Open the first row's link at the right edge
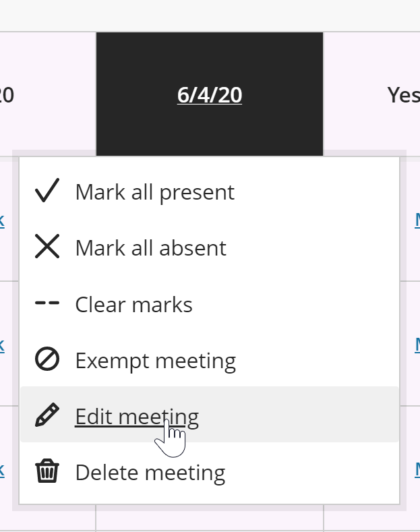The image size is (420, 532). coord(417,220)
